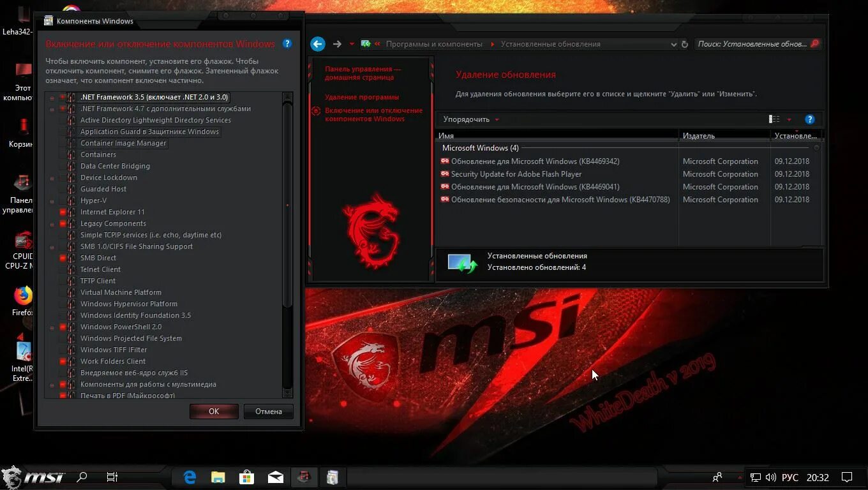Click the blue help icon in updates window
This screenshot has height=490, width=868.
point(809,119)
